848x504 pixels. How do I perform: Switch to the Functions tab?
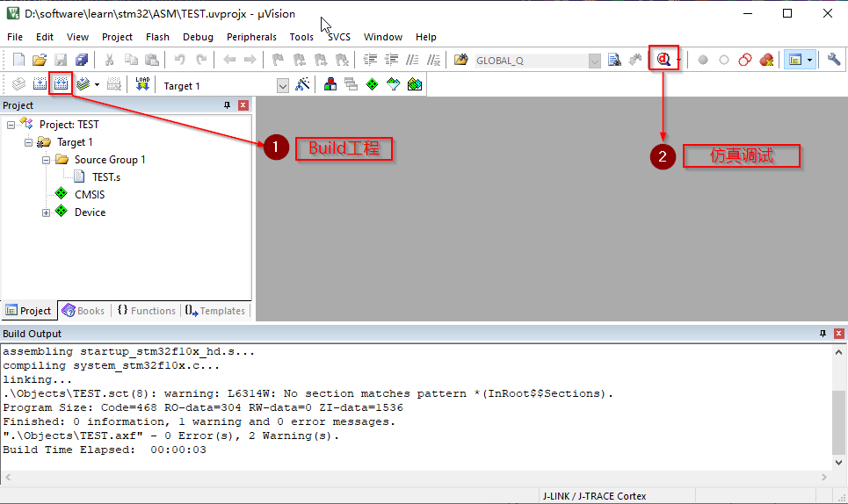coord(147,311)
